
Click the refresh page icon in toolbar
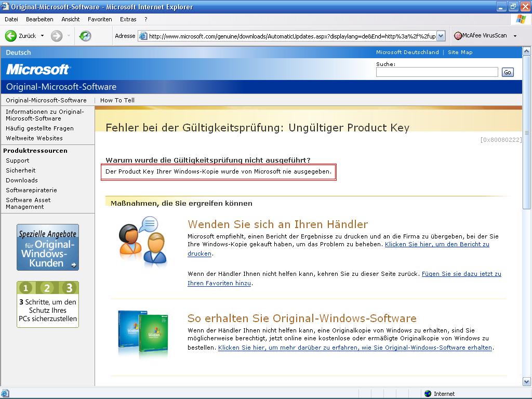tap(85, 36)
